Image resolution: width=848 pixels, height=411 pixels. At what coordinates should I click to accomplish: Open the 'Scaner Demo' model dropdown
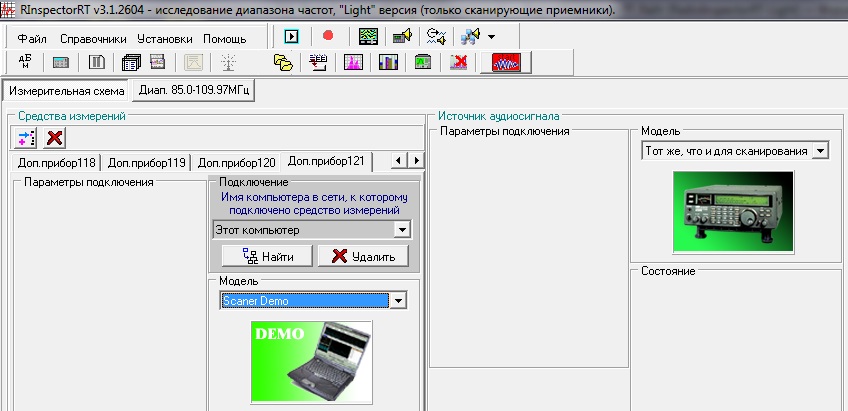tap(398, 300)
